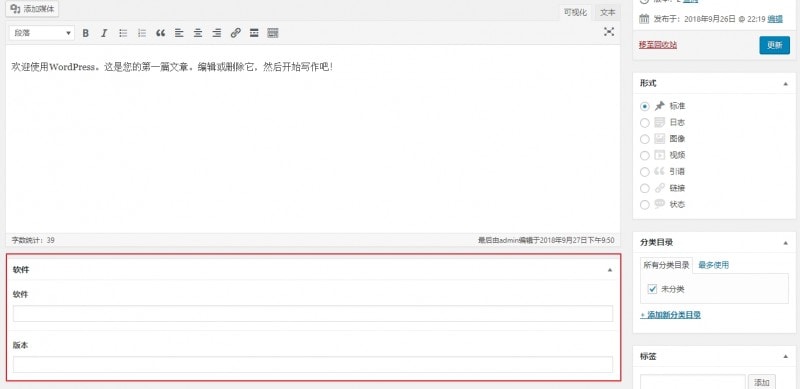Apply italic formatting from the toolbar
The height and width of the screenshot is (389, 800).
coord(104,33)
